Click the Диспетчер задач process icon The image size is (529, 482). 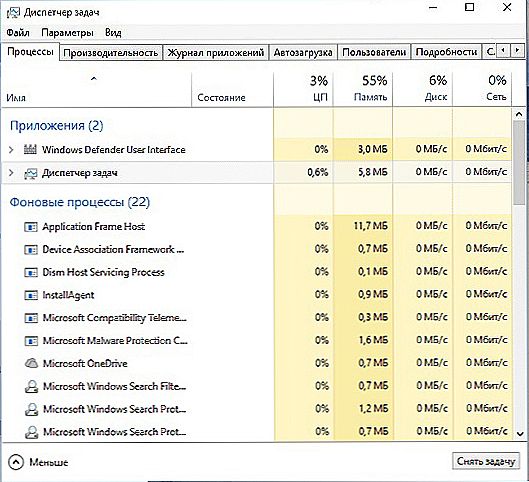30,173
